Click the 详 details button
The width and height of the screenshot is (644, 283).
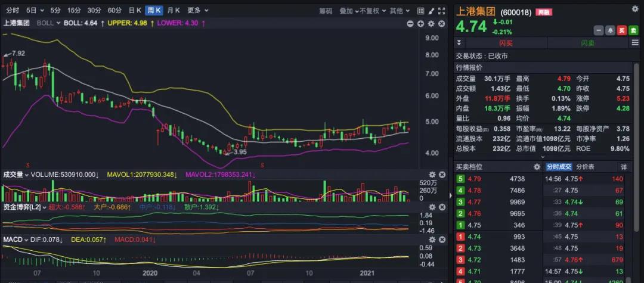(624, 167)
